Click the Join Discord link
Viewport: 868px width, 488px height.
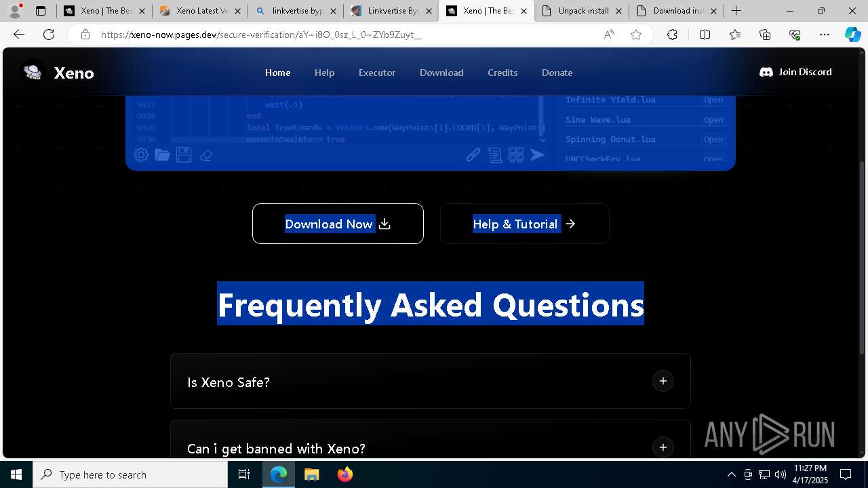(x=795, y=72)
